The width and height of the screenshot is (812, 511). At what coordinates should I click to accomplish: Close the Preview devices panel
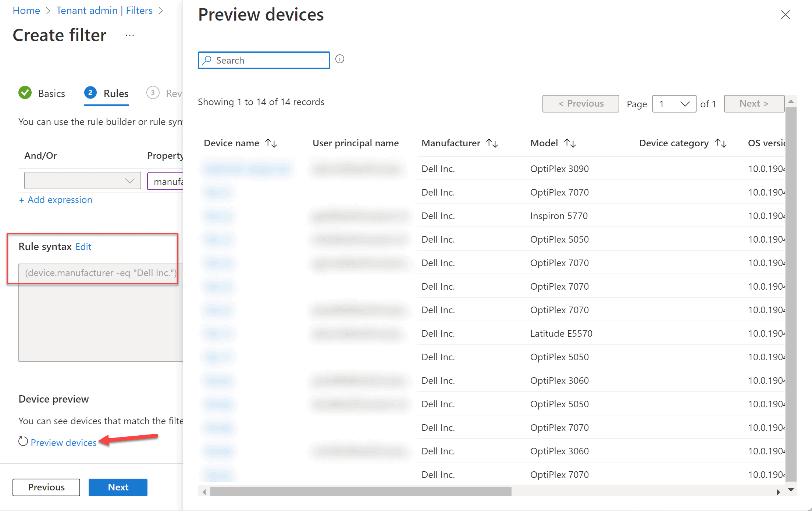click(785, 15)
